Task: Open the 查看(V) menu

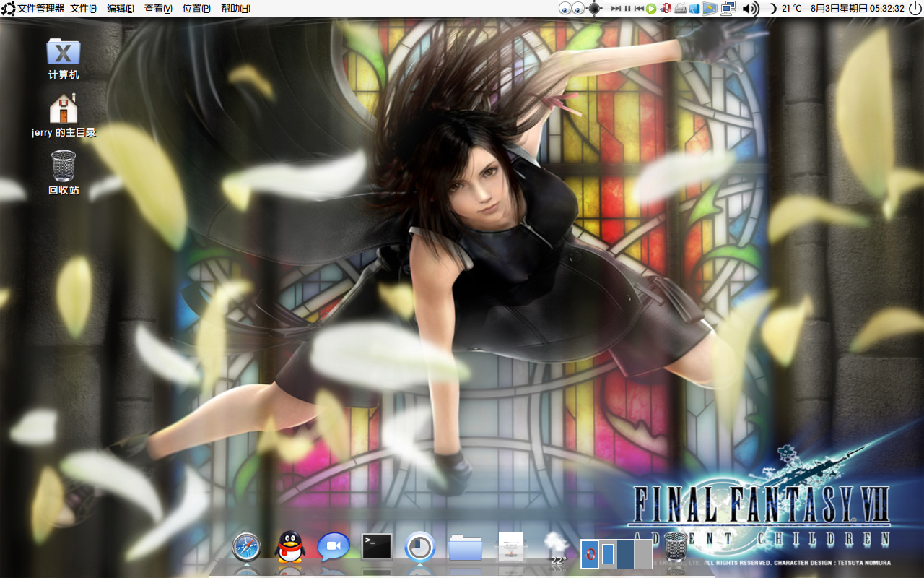Action: click(x=158, y=9)
